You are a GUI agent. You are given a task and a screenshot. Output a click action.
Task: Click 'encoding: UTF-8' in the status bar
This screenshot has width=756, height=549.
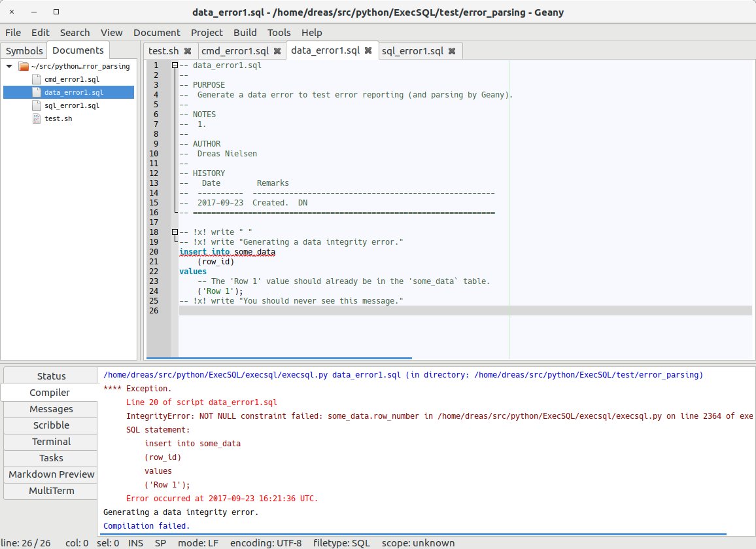point(266,542)
